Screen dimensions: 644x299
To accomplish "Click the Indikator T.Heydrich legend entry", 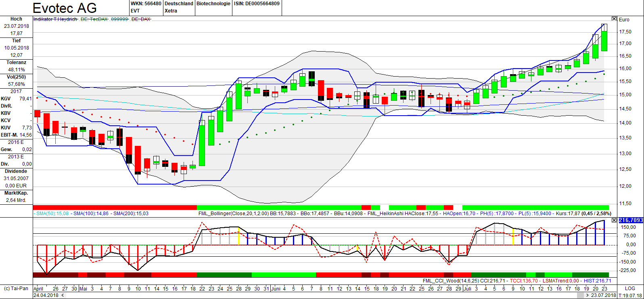I will (55, 19).
